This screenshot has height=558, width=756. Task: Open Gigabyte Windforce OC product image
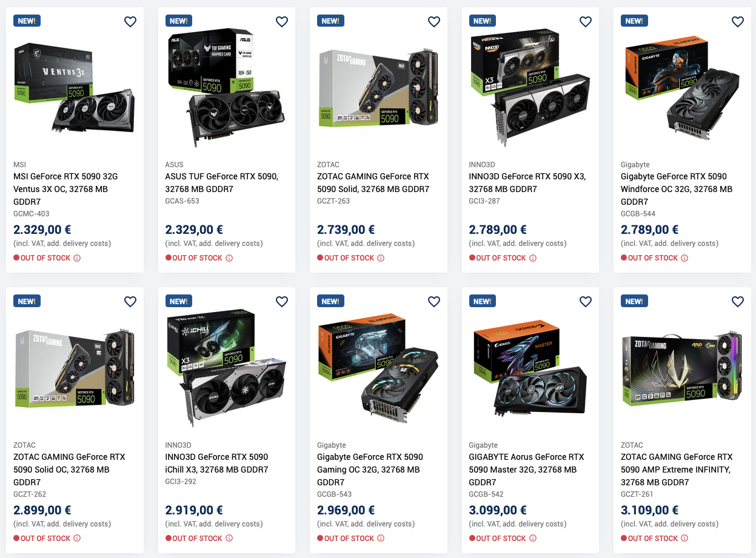coord(681,87)
